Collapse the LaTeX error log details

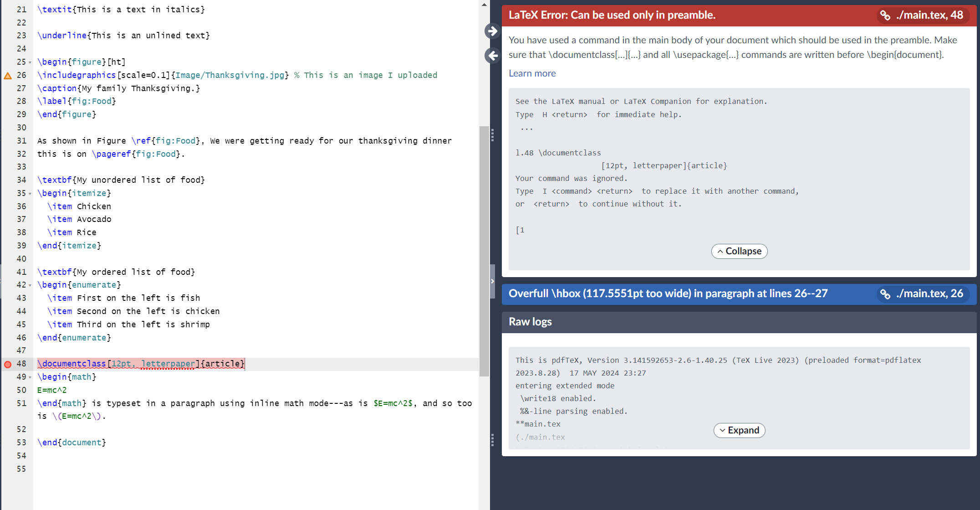click(x=739, y=251)
